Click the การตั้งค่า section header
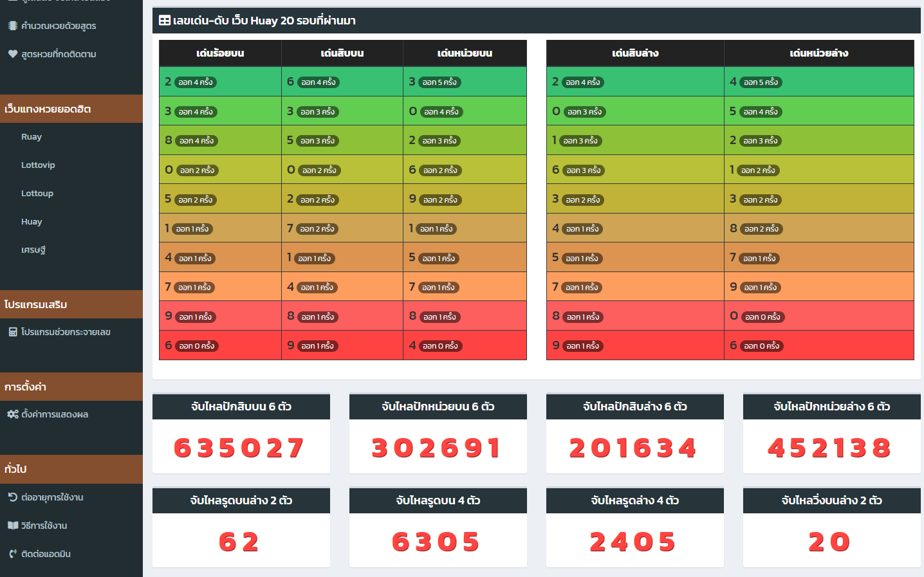The image size is (924, 577). point(71,387)
